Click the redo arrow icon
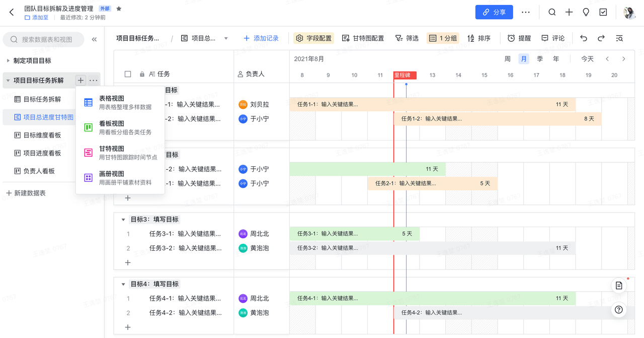644x338 pixels. (x=601, y=38)
